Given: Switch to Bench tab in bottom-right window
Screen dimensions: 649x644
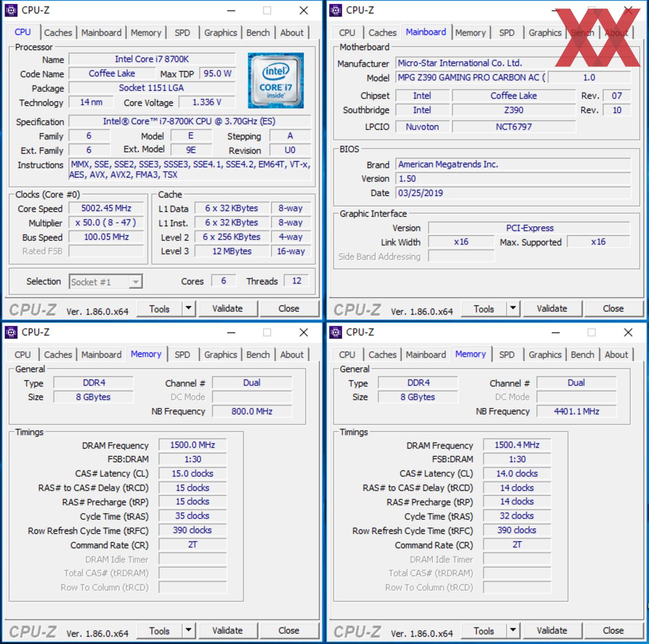Looking at the screenshot, I should pyautogui.click(x=583, y=354).
